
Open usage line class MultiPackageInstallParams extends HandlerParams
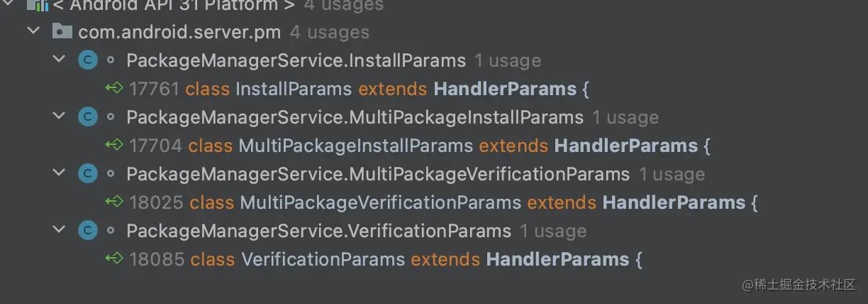(x=408, y=146)
